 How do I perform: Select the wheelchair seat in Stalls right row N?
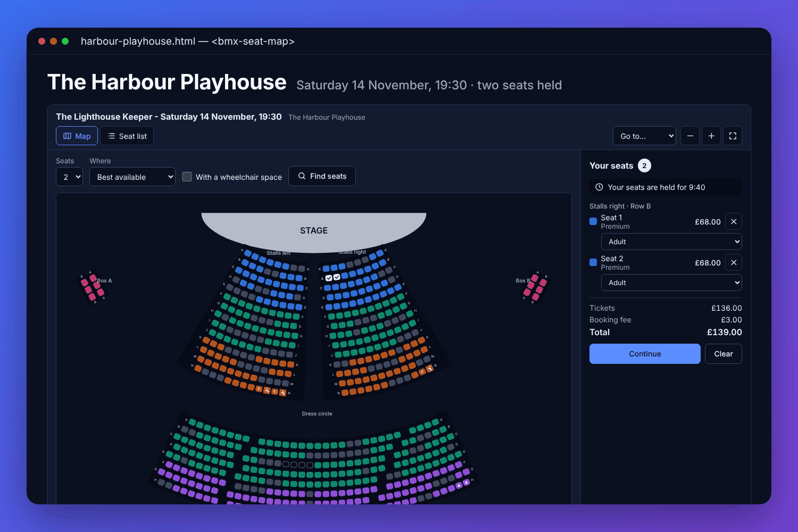click(x=429, y=368)
